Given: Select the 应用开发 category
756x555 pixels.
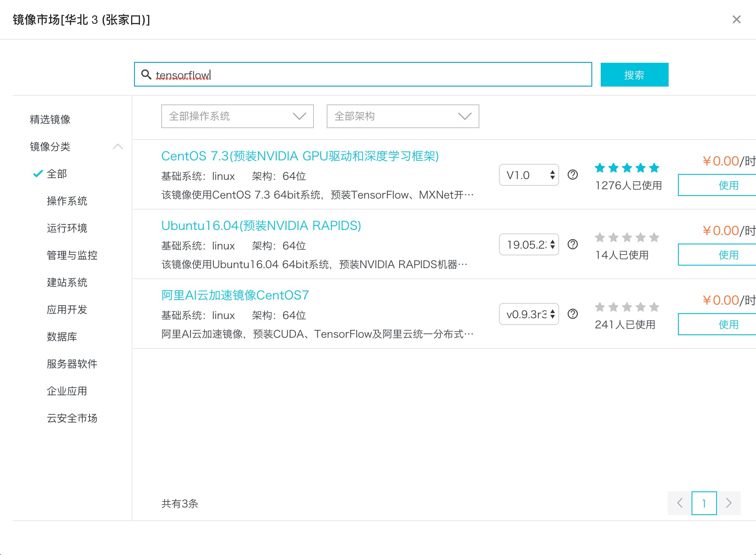Looking at the screenshot, I should [67, 310].
